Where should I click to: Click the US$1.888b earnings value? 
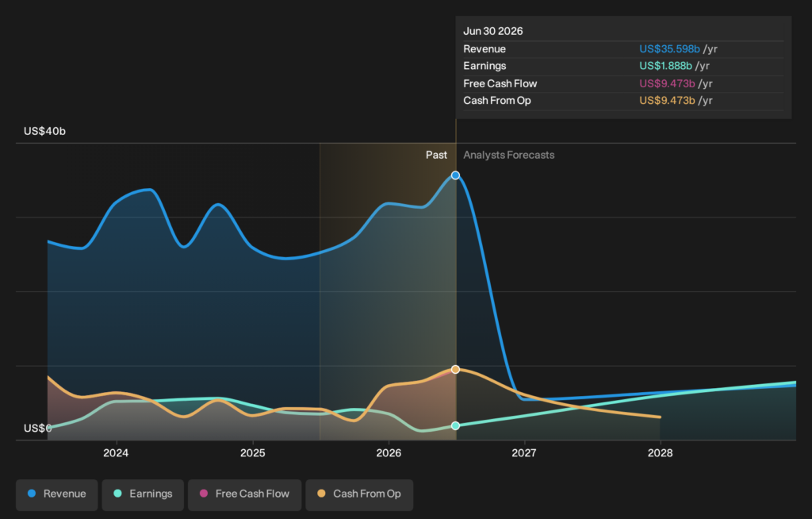click(665, 66)
